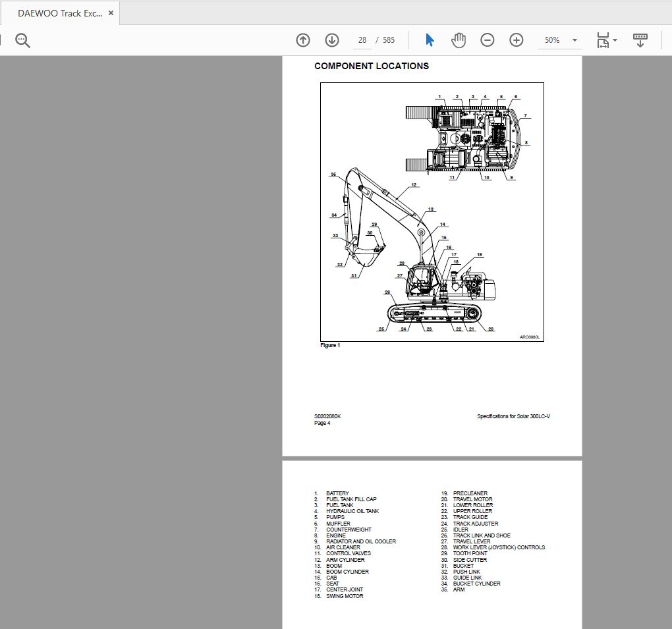Open the zoom percentage dropdown

tap(574, 40)
